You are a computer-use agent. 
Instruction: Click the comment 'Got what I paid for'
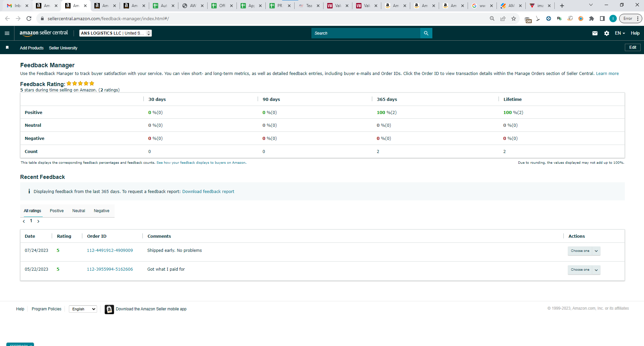tap(166, 269)
